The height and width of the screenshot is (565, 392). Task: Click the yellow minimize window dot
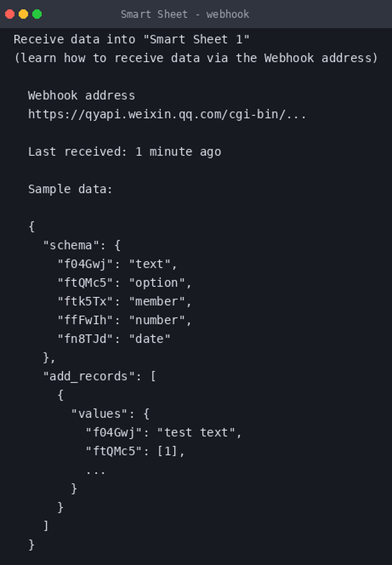23,14
